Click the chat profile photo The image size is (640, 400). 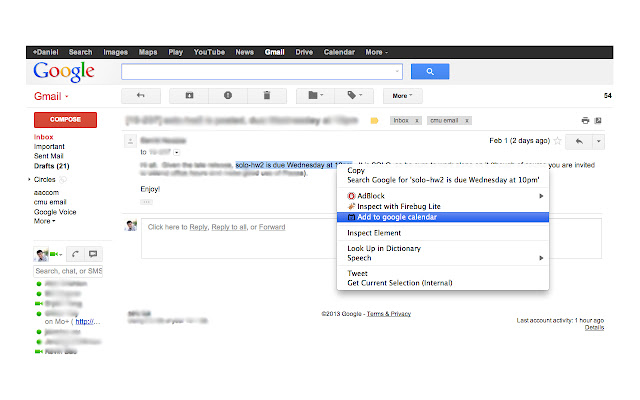pos(41,254)
